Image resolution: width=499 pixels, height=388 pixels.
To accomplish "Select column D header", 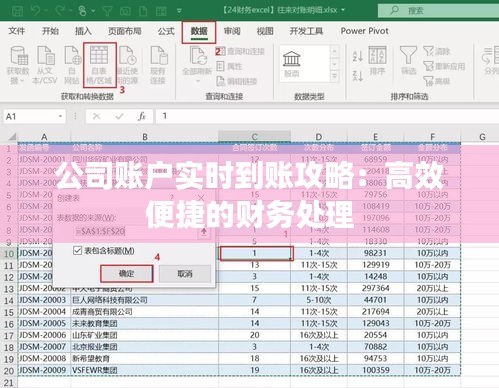I will (319, 137).
